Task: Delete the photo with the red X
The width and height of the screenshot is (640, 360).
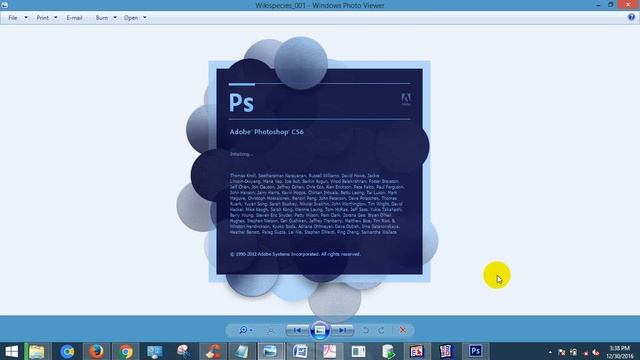Action: (x=403, y=330)
